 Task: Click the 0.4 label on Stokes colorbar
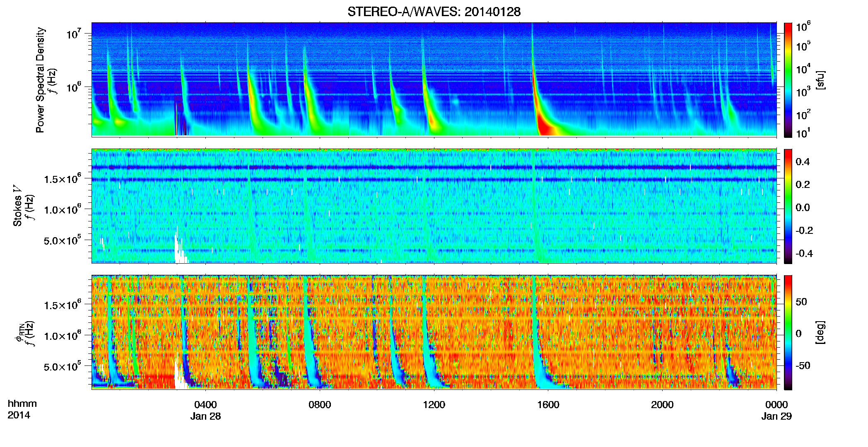click(803, 162)
